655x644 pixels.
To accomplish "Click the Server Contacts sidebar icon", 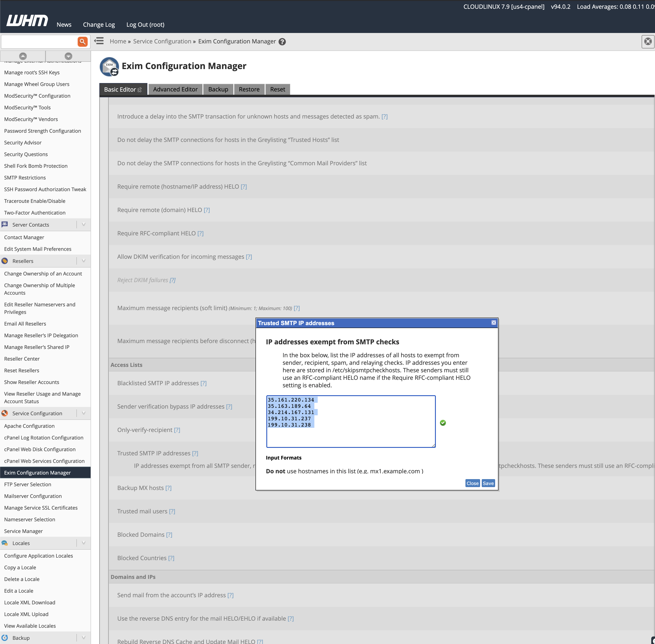I will pos(5,224).
